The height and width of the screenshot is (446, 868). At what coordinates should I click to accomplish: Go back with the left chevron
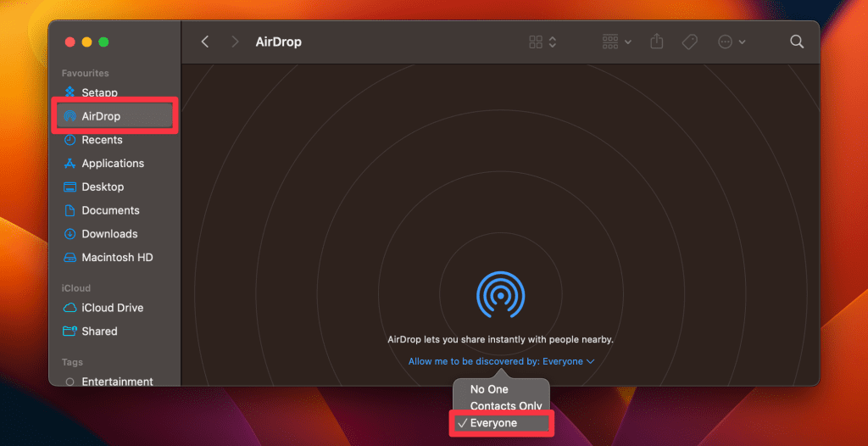coord(205,42)
